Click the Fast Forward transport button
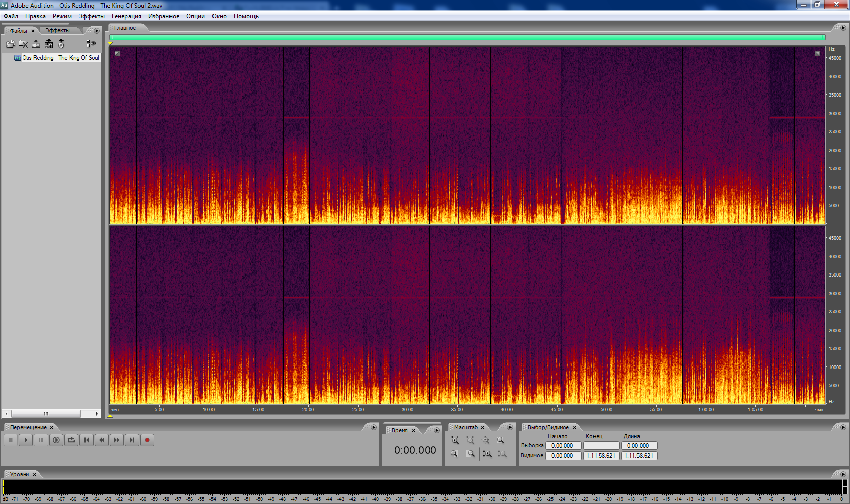Screen dimensions: 850x504 tap(117, 440)
